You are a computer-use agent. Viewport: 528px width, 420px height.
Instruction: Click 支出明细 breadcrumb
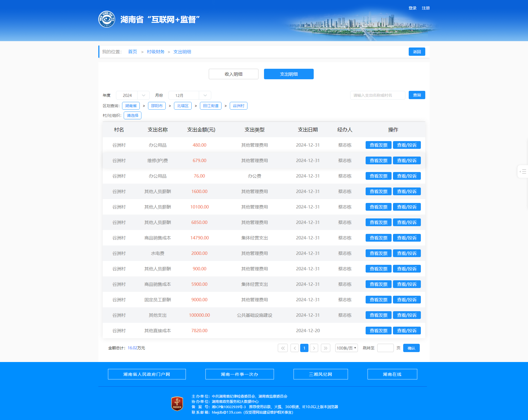click(x=182, y=52)
